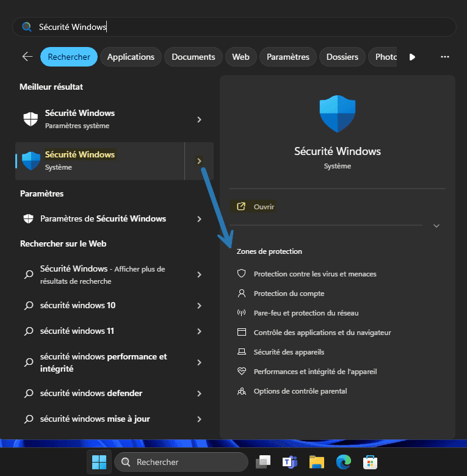Click the search magnifier icon in search box

click(27, 27)
